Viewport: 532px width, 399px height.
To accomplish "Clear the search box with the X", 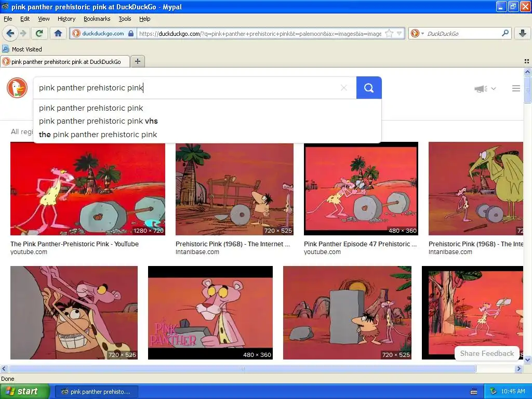I will point(344,88).
